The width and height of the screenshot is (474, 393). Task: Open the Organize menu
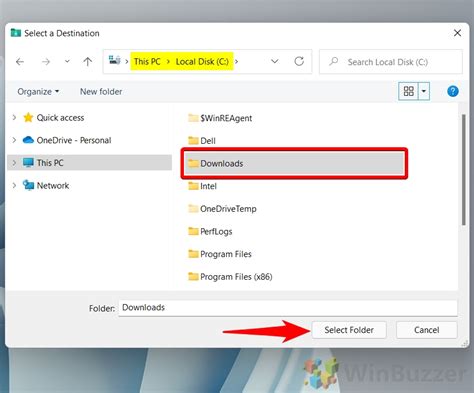[x=38, y=92]
